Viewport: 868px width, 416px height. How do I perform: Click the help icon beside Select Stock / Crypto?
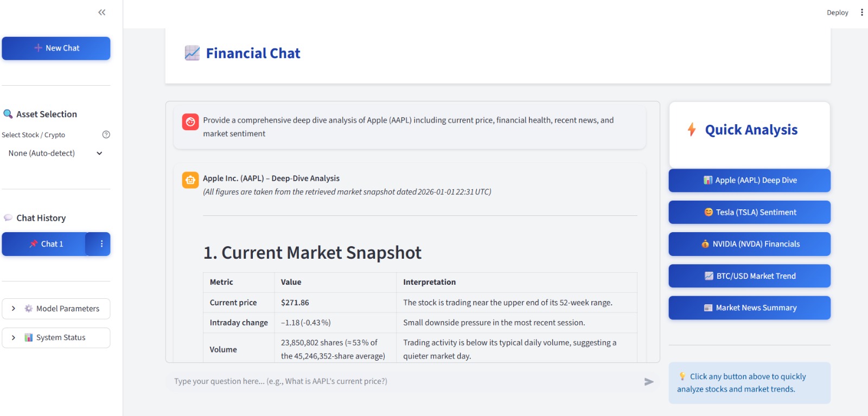106,135
